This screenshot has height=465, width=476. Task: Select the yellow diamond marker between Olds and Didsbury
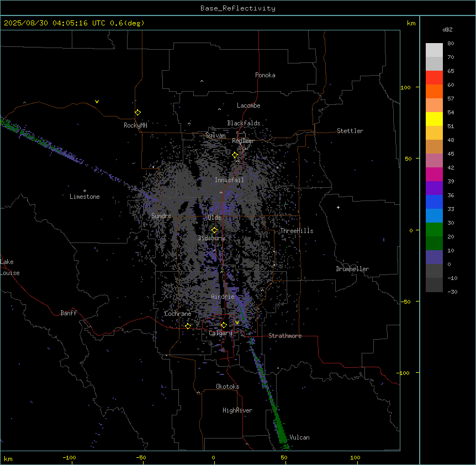214,230
